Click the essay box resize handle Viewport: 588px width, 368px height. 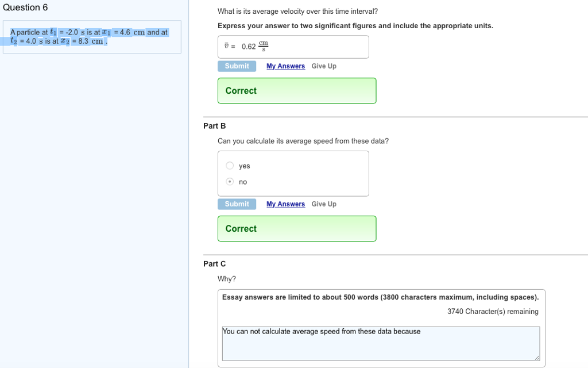(537, 358)
